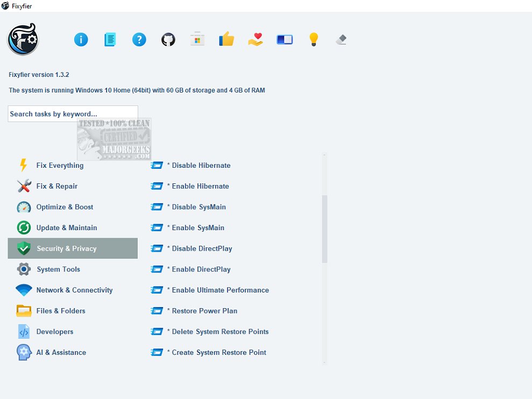The image size is (532, 399).
Task: Click the eraser icon
Action: tap(342, 39)
